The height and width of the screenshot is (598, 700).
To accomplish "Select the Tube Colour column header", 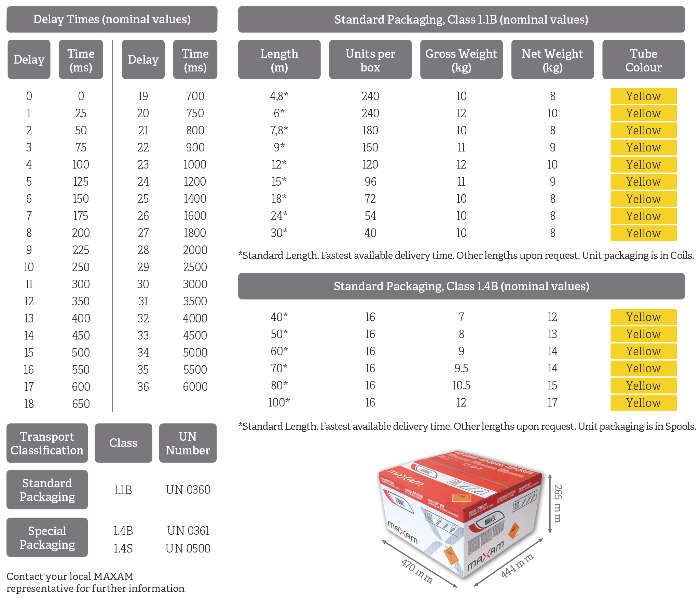I will click(x=643, y=60).
